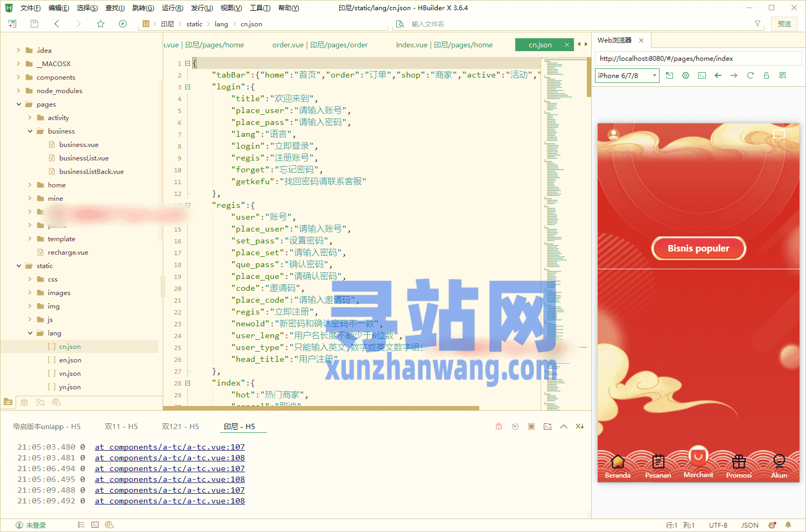Toggle fold marker on line 28 index

pos(188,383)
